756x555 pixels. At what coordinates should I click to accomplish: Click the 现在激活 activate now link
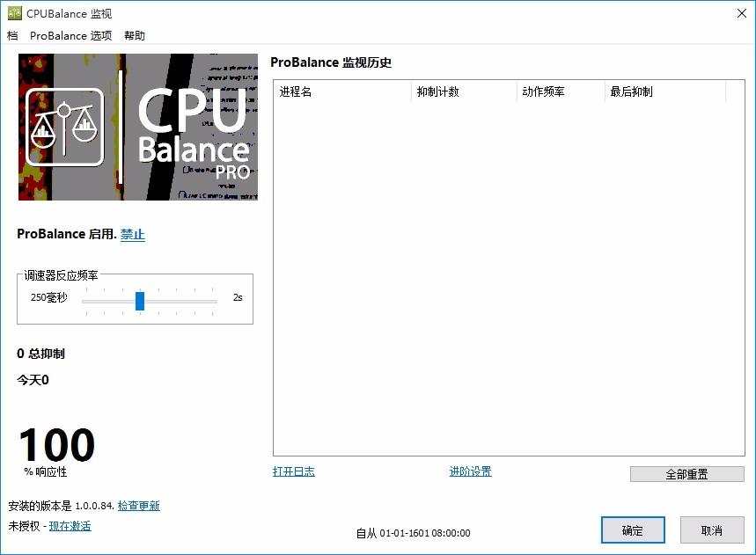(x=70, y=526)
